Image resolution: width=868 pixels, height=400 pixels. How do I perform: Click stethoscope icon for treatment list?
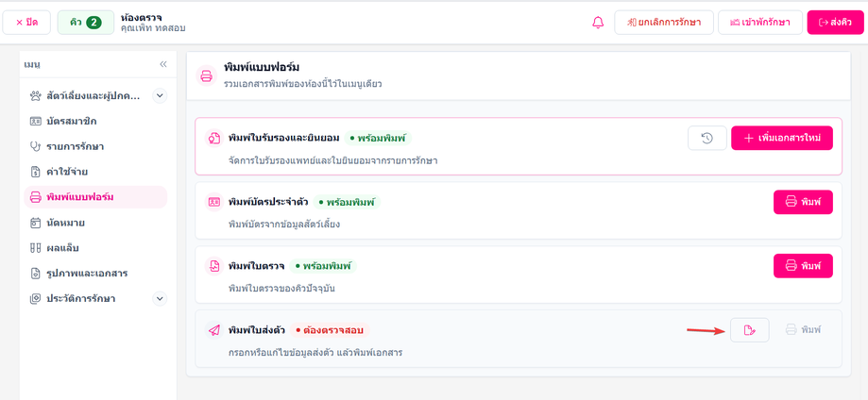(36, 146)
